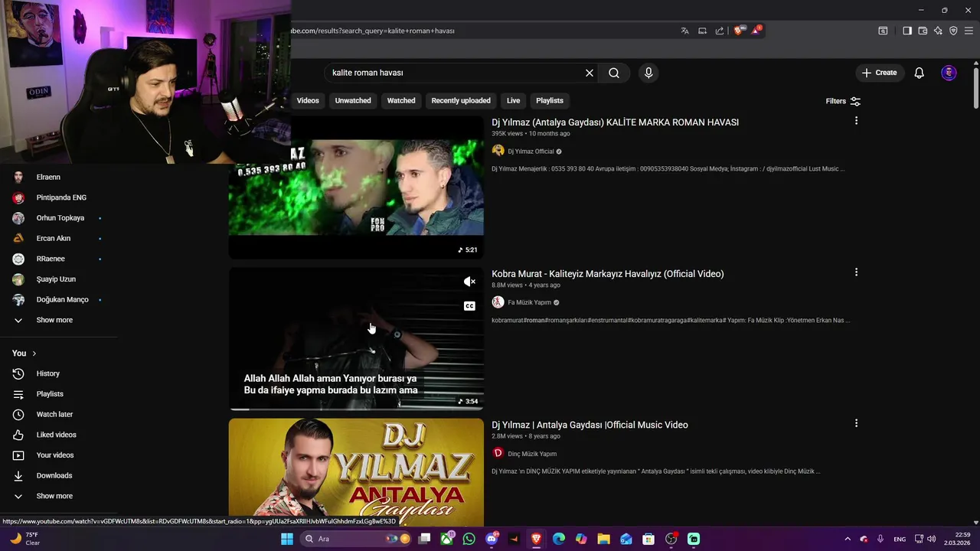Open options menu for Antalya Gaydası Official Music Video
Screen dimensions: 980x551
[x=856, y=423]
